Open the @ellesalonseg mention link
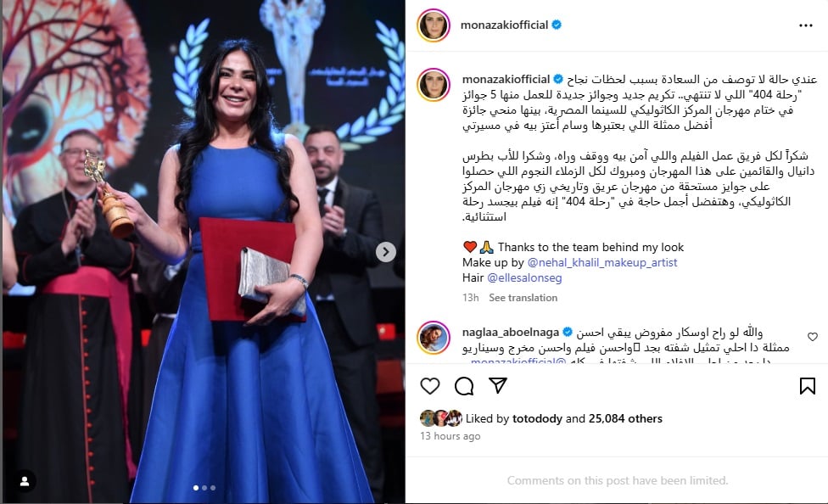The image size is (828, 504). 524,278
